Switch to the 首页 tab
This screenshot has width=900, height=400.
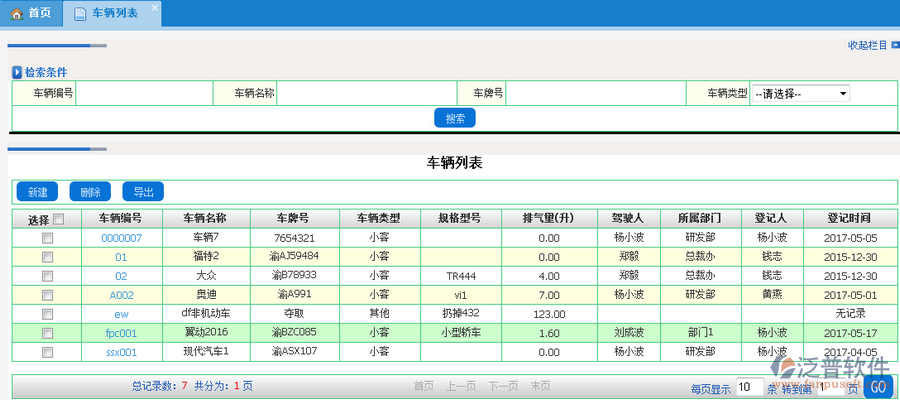[x=31, y=13]
